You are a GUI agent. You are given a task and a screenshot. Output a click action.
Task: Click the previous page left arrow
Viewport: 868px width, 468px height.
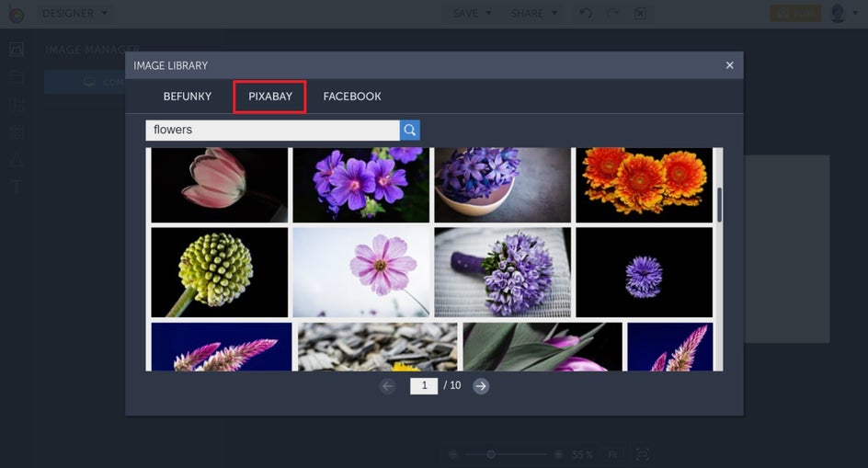(387, 386)
